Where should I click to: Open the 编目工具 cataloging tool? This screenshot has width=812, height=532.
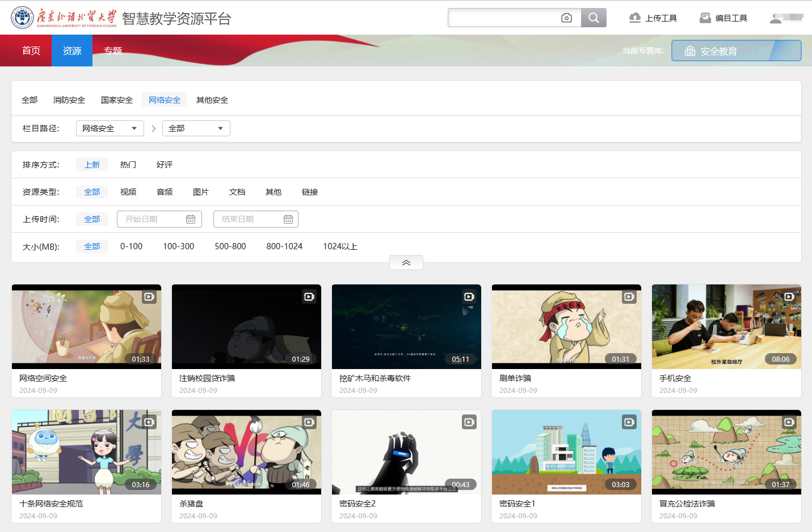tap(723, 18)
